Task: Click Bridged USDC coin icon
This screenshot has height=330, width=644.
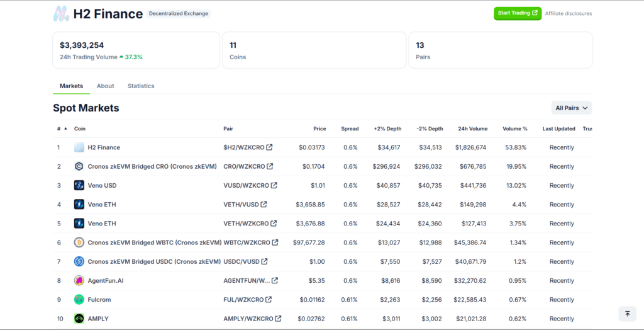Action: [79, 261]
